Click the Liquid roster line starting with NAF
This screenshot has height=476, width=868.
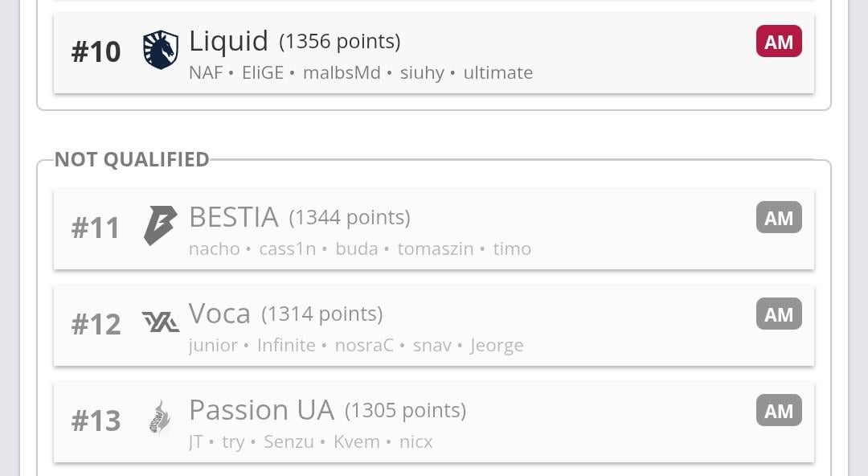coord(361,72)
